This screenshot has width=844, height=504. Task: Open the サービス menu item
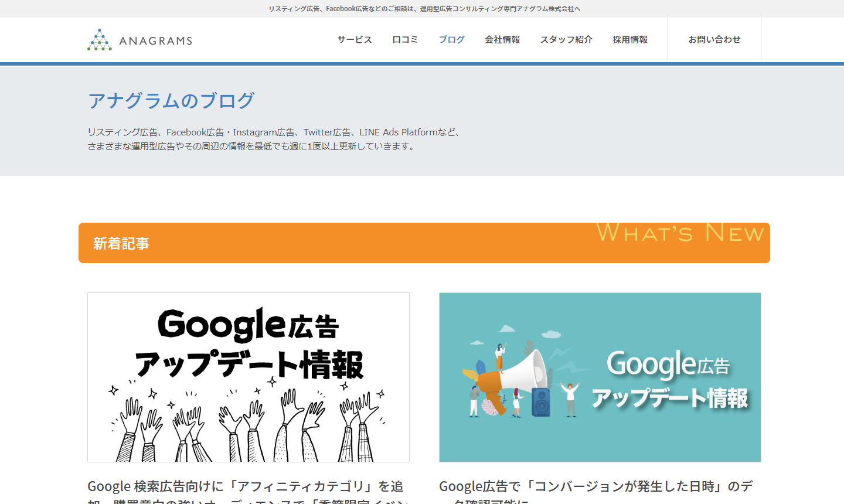pyautogui.click(x=355, y=40)
